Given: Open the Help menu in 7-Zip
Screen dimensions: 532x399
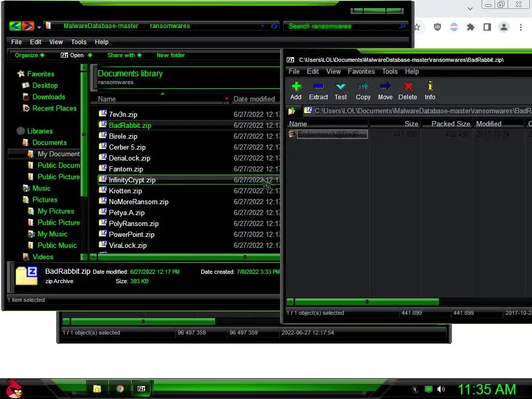Looking at the screenshot, I should click(x=412, y=71).
